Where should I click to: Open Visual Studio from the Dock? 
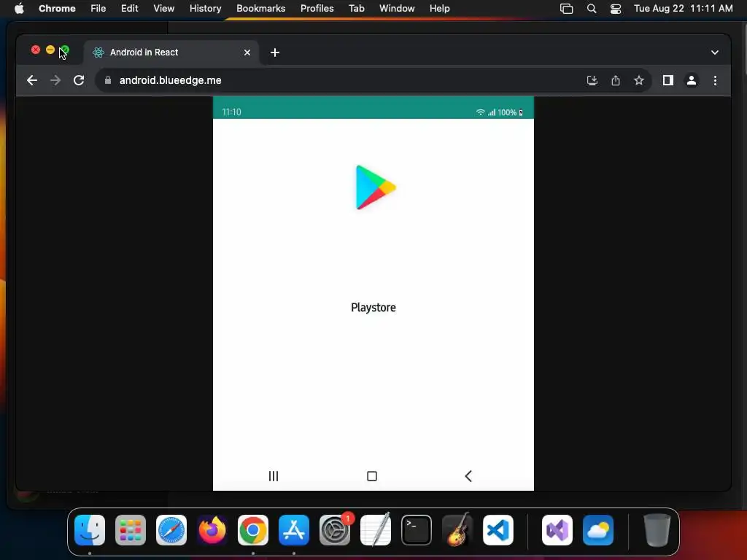point(557,530)
